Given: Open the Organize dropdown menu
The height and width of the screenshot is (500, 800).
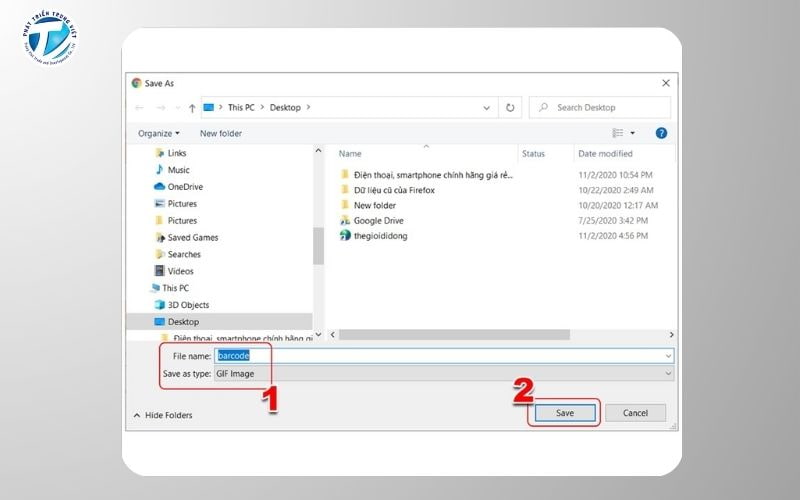Looking at the screenshot, I should click(x=159, y=133).
